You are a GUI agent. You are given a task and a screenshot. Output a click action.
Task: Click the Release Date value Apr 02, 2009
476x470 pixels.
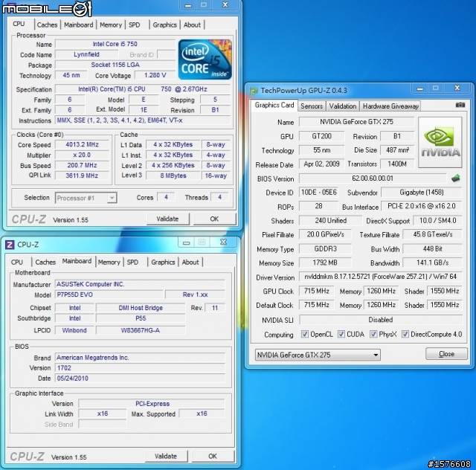click(x=322, y=164)
